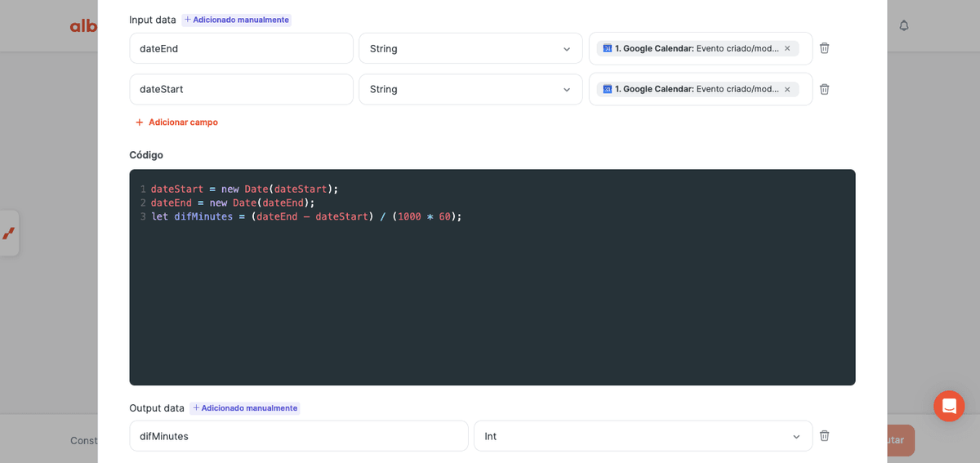Screen dimensions: 980x463
Task: Open notifications bell in the background page
Action: coord(904,26)
